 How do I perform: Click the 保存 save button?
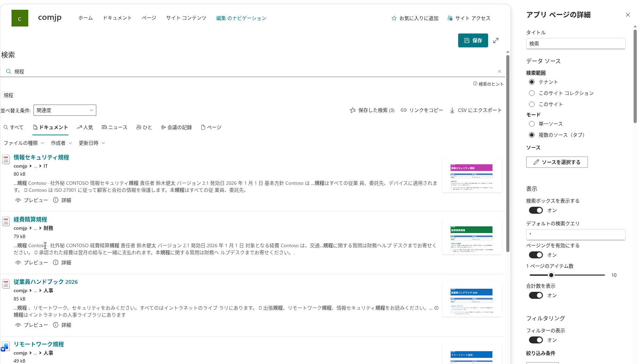473,40
